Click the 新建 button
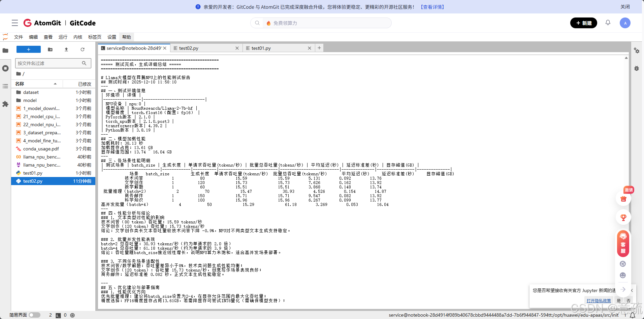 tap(583, 23)
